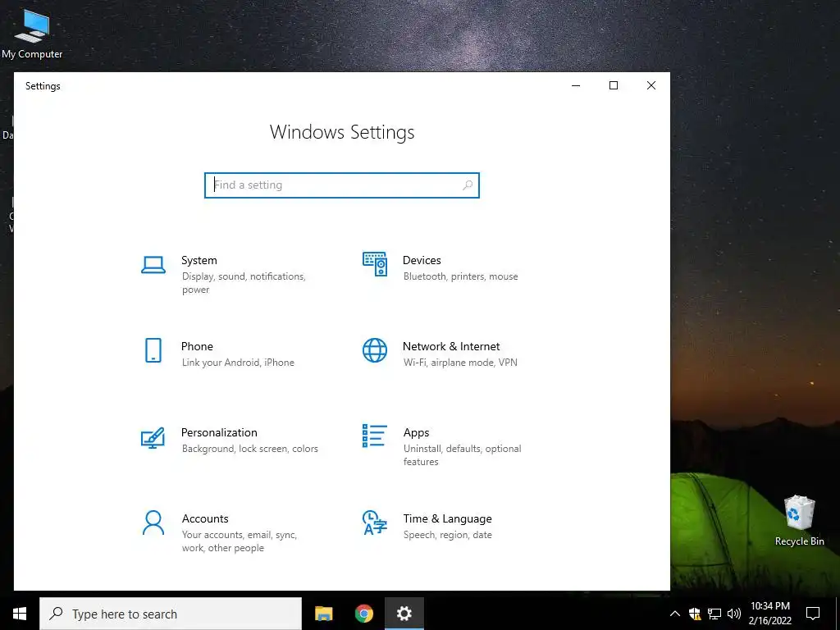This screenshot has height=630, width=840.
Task: Open the Accounts settings title
Action: click(205, 518)
